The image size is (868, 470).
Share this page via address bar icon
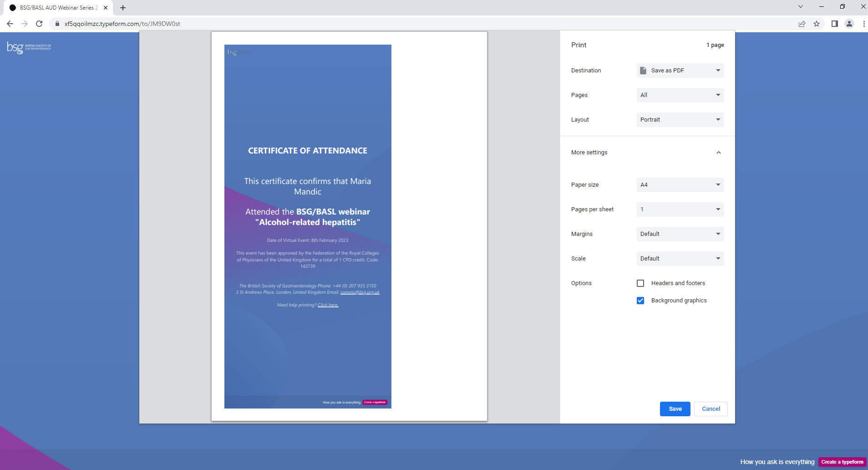point(802,24)
